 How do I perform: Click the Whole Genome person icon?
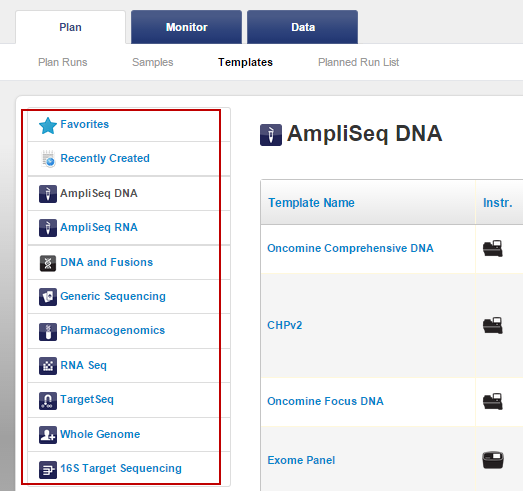[x=48, y=435]
